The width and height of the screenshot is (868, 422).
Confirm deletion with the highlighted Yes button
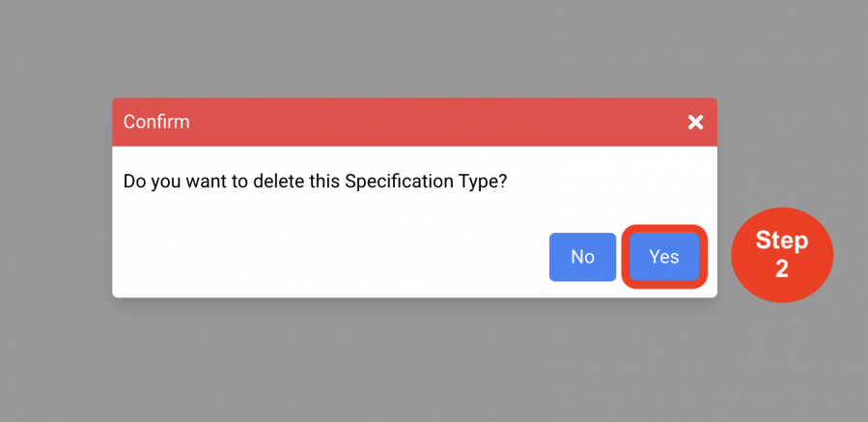coord(664,257)
